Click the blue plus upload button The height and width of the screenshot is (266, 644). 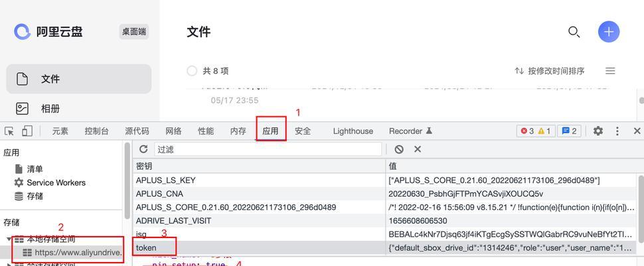(609, 32)
